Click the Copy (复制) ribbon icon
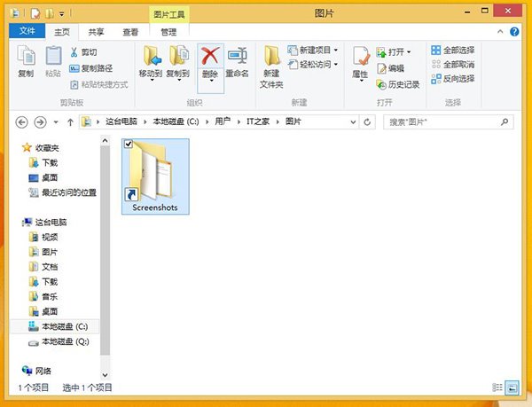The height and width of the screenshot is (407, 532). click(x=26, y=59)
